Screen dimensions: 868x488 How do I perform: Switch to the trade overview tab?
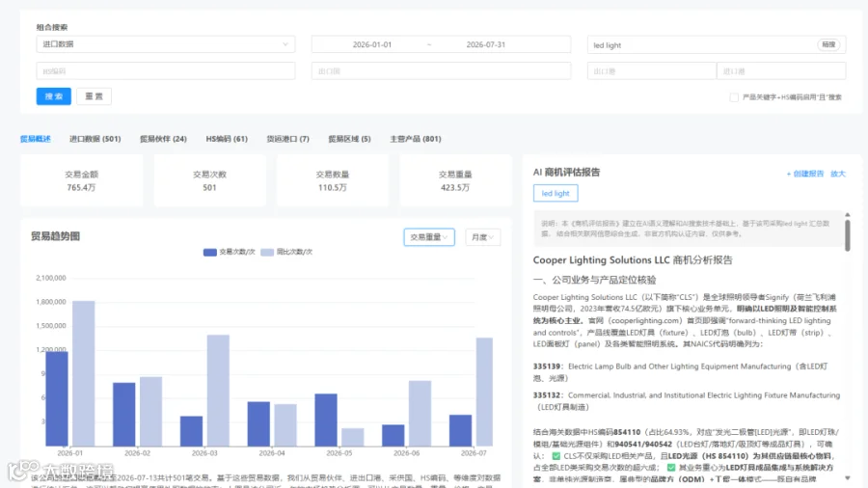pyautogui.click(x=36, y=139)
